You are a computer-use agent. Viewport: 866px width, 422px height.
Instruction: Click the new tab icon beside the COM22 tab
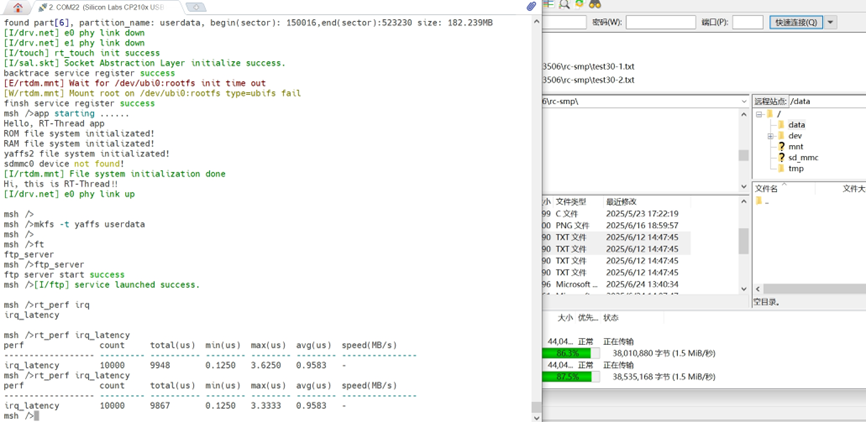(196, 7)
